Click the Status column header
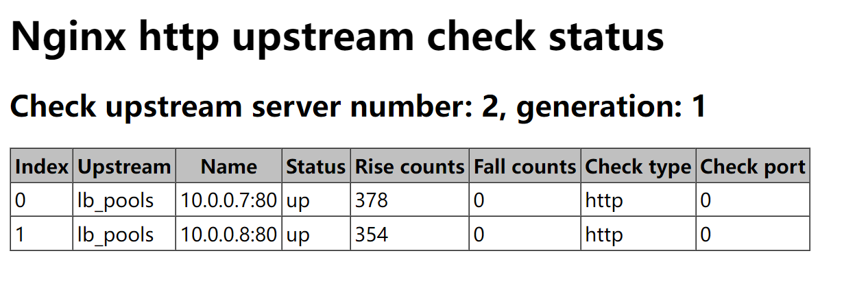The width and height of the screenshot is (868, 297). point(316,167)
